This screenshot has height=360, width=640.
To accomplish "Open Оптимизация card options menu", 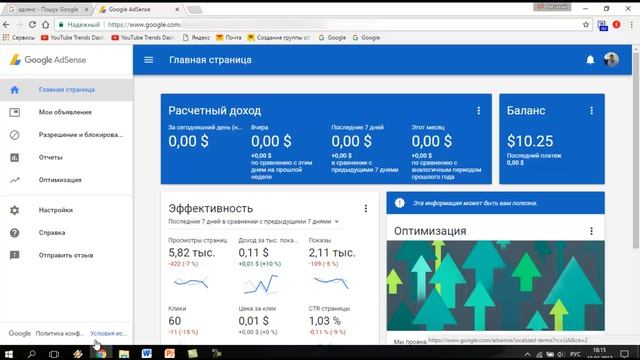I will (x=591, y=231).
